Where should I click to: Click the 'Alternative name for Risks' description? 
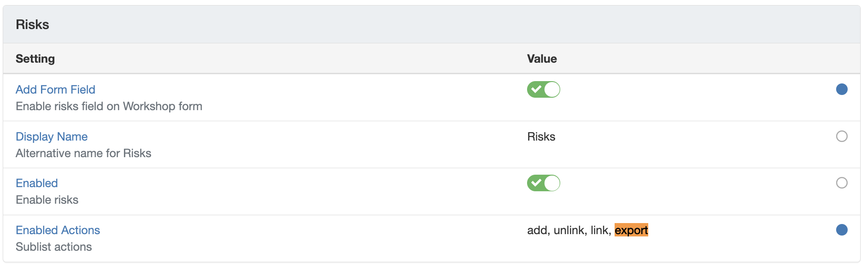coord(83,153)
